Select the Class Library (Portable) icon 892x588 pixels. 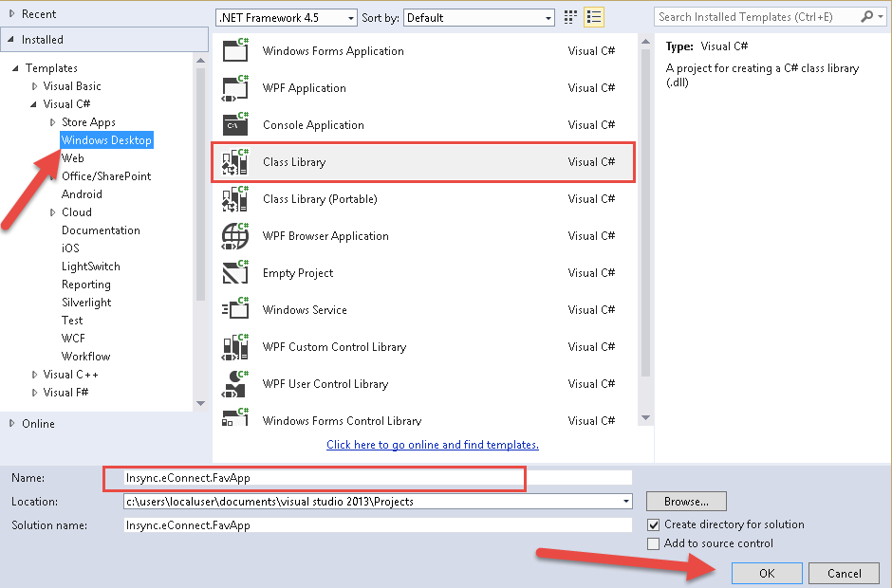[x=234, y=199]
